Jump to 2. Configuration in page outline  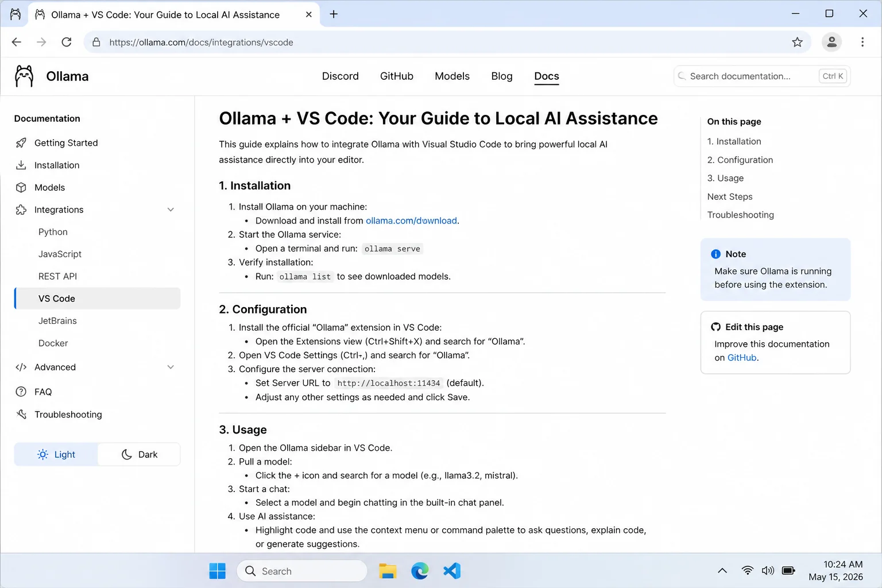click(740, 160)
